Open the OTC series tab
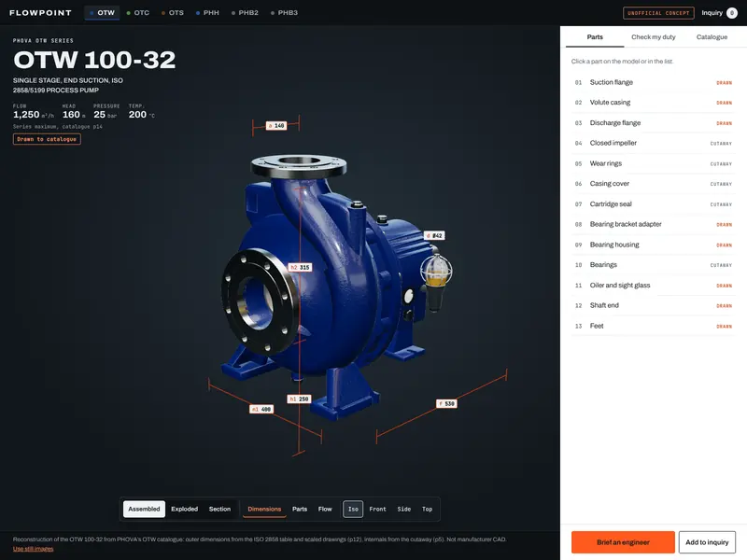The image size is (747, 560). coord(138,13)
